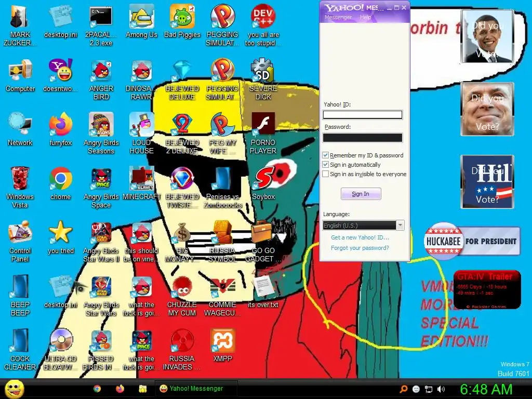Open the ANGER BIRD icon
This screenshot has height=399, width=532.
point(101,79)
